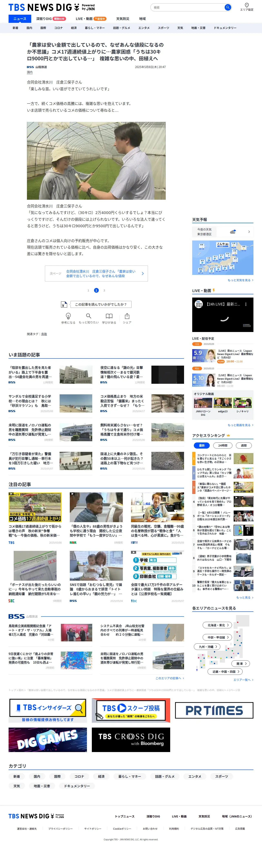Open the PR TIMES banner
The image size is (262, 868).
click(214, 711)
